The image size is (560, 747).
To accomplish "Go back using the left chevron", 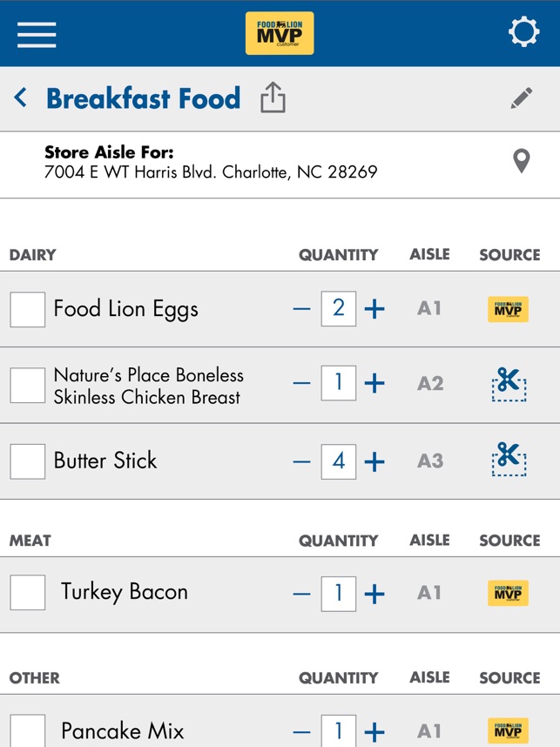I will click(21, 98).
